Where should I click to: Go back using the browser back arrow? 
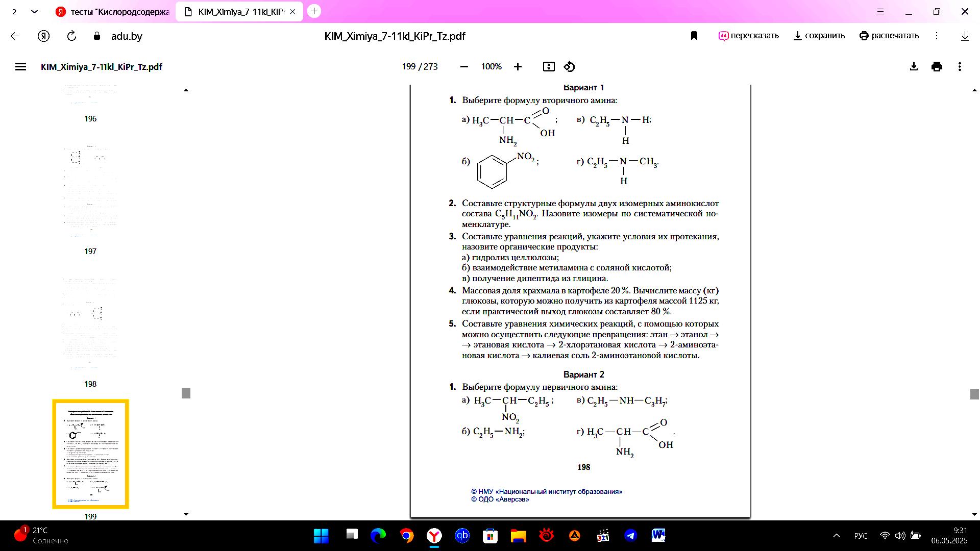[x=15, y=36]
